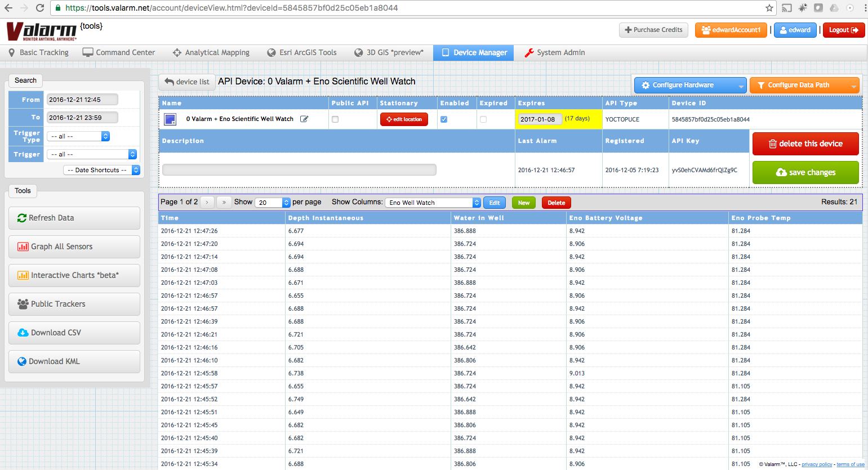Click the browser back arrow
Screen dimensions: 868x470
click(x=8, y=8)
